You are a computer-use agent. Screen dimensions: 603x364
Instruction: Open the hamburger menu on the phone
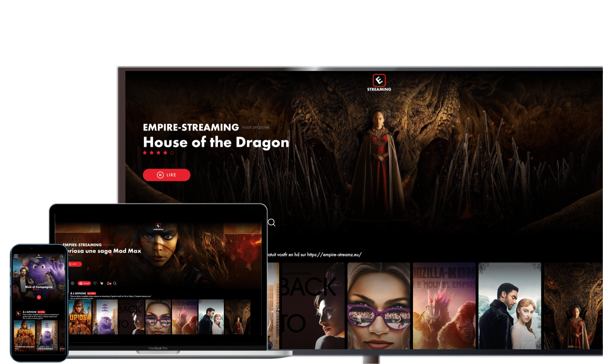(x=16, y=256)
